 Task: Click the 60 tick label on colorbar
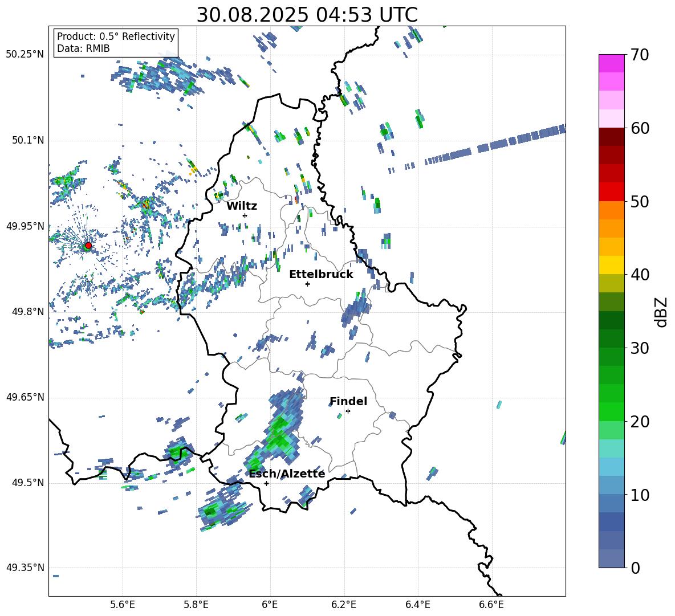[x=639, y=128]
